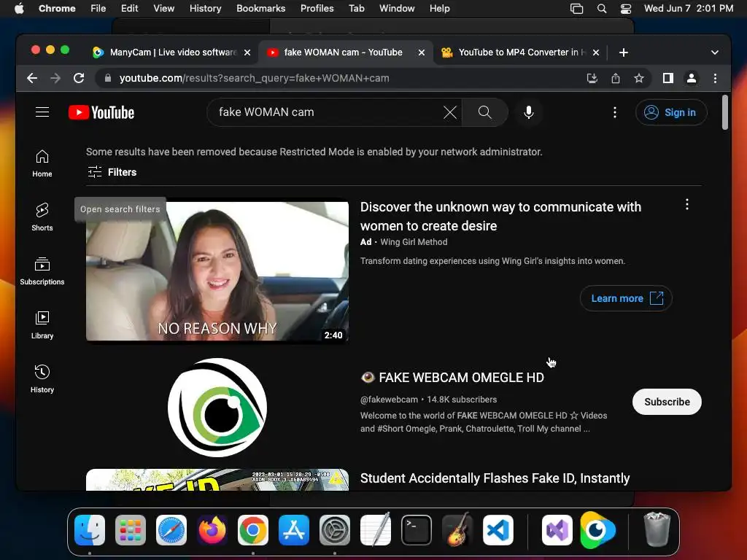
Task: Open ad options three-dot menu
Action: coord(686,205)
